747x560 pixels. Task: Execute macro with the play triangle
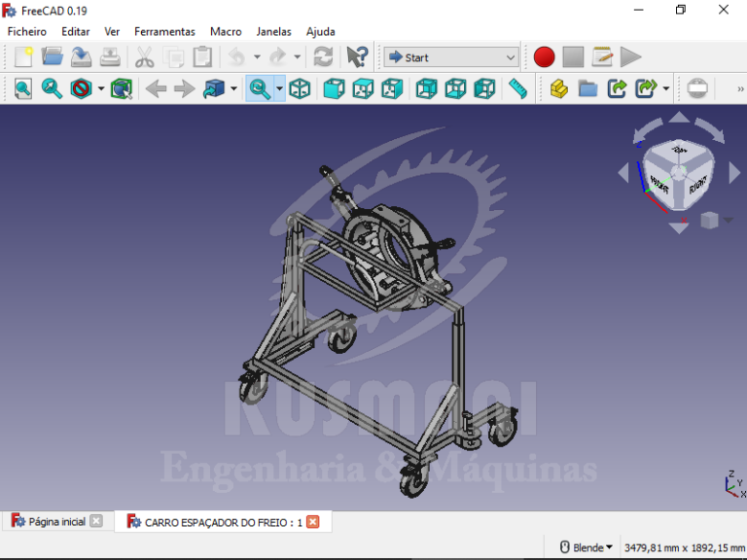[x=630, y=57]
